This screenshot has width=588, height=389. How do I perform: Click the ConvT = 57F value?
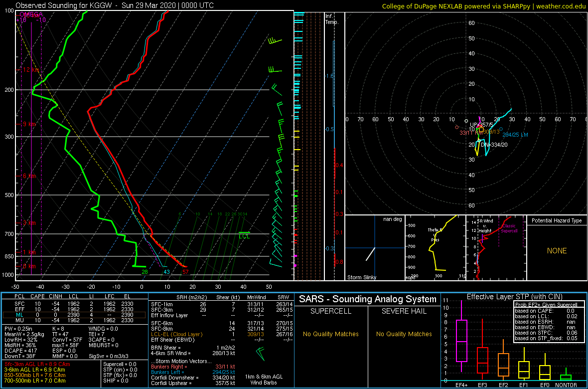click(66, 340)
